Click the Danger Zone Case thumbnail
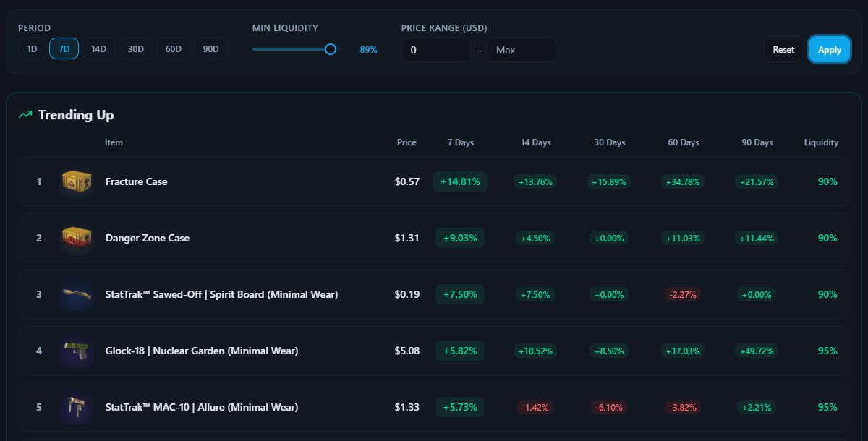 pyautogui.click(x=76, y=238)
